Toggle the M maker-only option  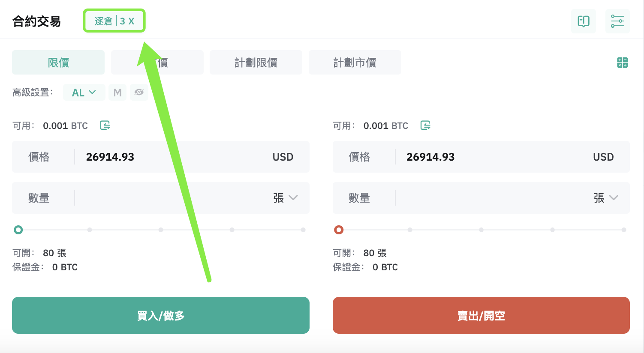pyautogui.click(x=117, y=92)
